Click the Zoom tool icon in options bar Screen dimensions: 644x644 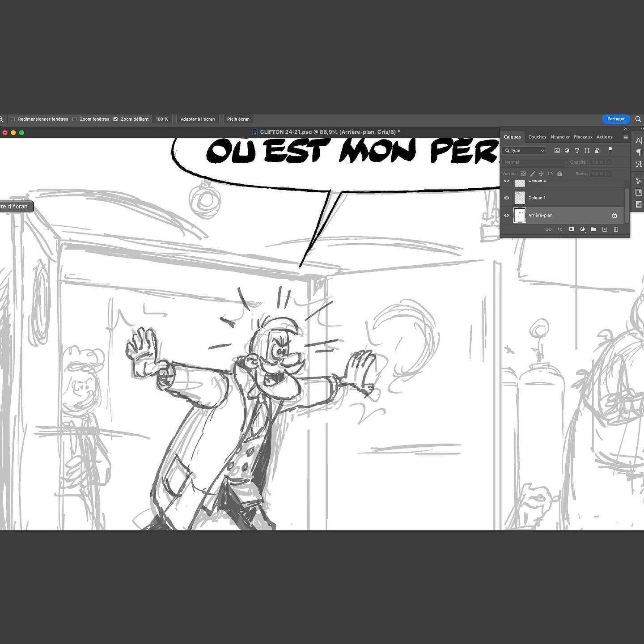point(1,119)
